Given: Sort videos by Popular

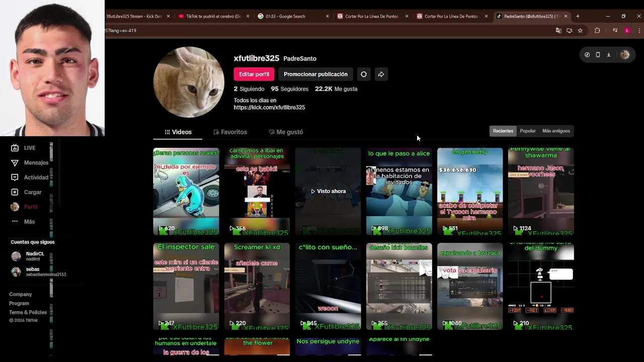Looking at the screenshot, I should tap(528, 131).
